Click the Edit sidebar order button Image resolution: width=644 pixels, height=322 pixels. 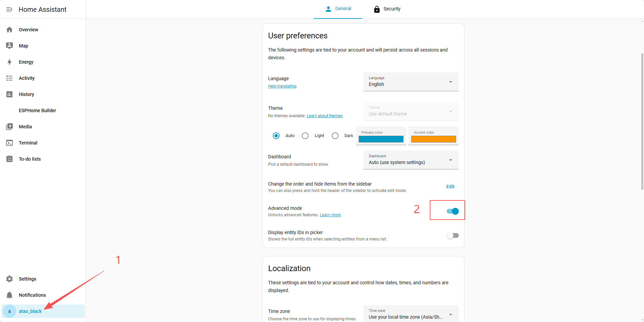click(450, 187)
